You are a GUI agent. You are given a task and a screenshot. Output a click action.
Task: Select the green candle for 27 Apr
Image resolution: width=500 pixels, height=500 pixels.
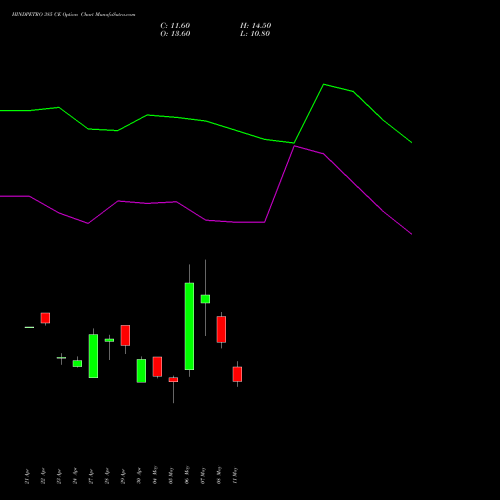click(93, 356)
